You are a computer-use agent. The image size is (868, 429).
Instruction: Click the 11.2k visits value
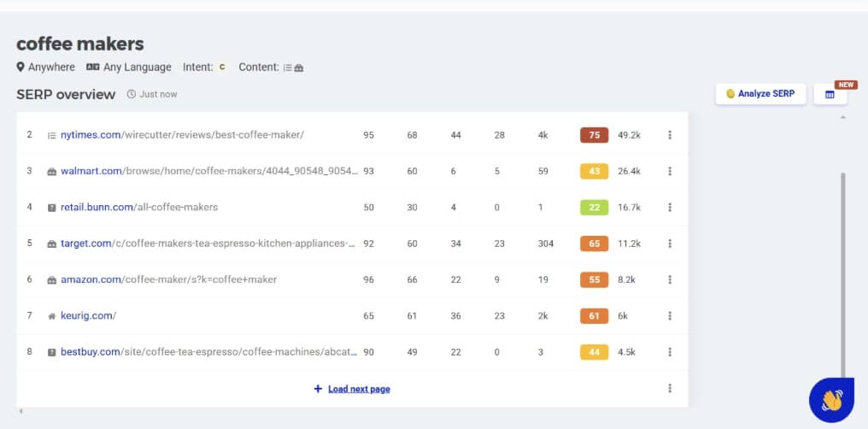tap(629, 244)
